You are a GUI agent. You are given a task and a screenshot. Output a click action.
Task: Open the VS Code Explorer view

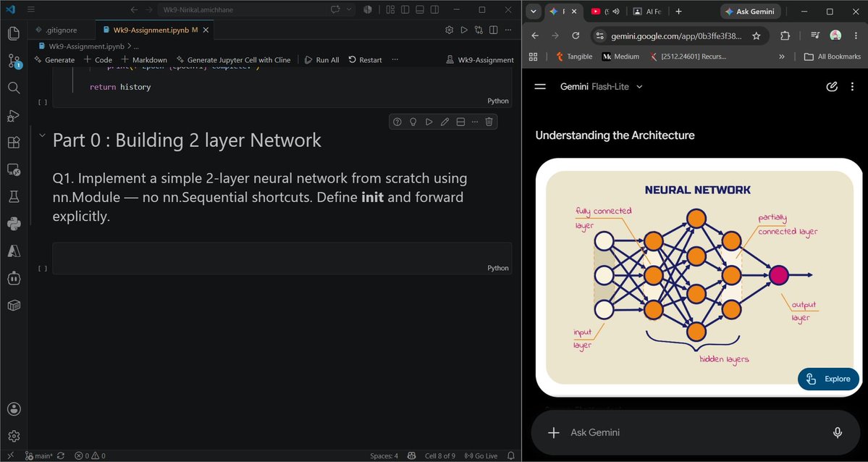pos(14,33)
